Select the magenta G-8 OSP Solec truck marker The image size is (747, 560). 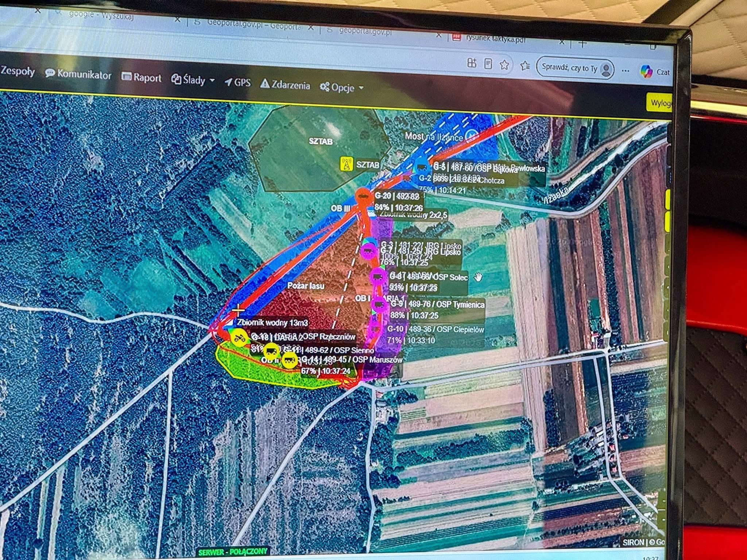(x=378, y=277)
